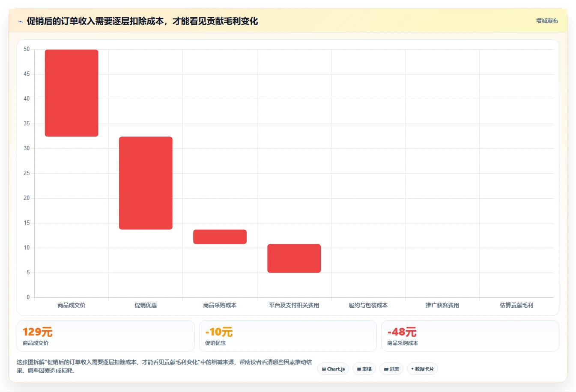Click the 商品采购成本 x-axis label
Image resolution: width=576 pixels, height=392 pixels.
[220, 305]
